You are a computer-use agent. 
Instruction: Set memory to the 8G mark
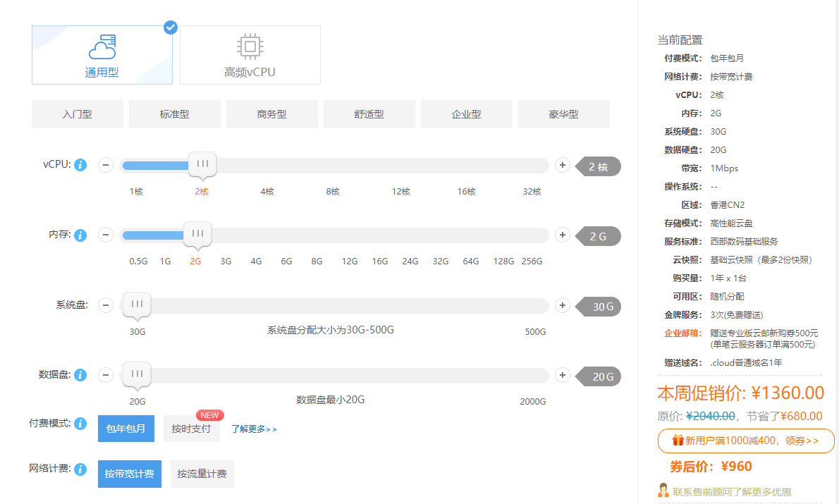pyautogui.click(x=317, y=261)
